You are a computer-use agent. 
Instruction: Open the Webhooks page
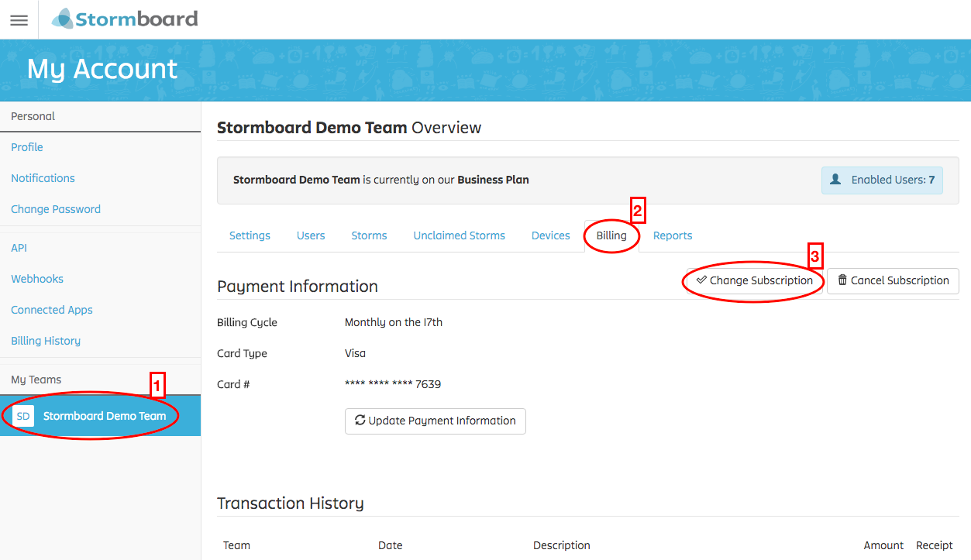coord(37,279)
